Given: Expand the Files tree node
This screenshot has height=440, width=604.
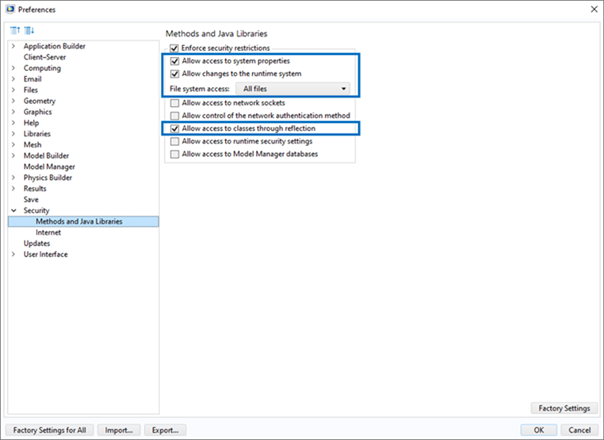Looking at the screenshot, I should (x=13, y=90).
